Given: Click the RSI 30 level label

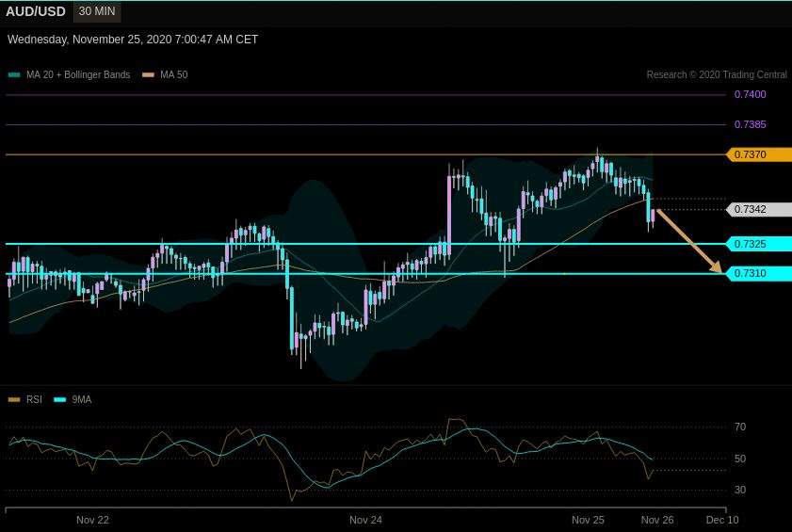Looking at the screenshot, I should pos(740,490).
